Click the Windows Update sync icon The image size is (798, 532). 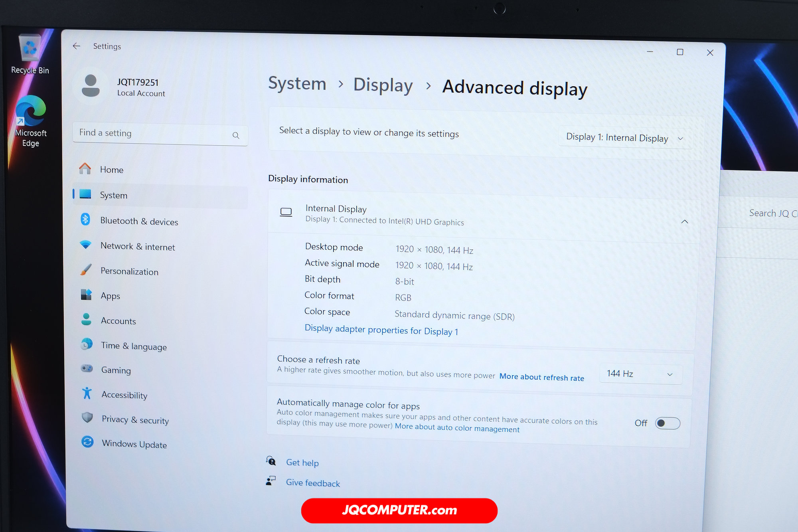point(87,442)
